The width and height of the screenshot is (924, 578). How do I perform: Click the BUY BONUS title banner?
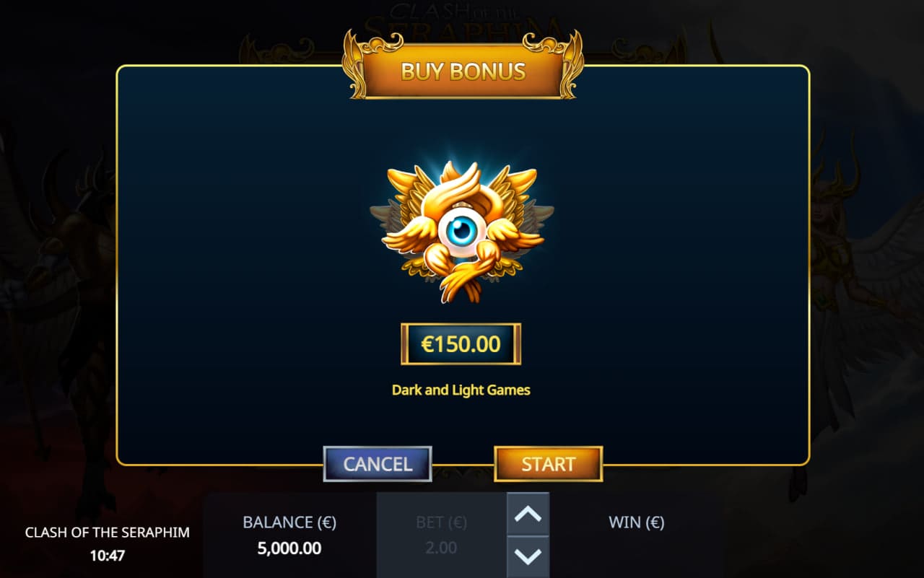click(463, 71)
